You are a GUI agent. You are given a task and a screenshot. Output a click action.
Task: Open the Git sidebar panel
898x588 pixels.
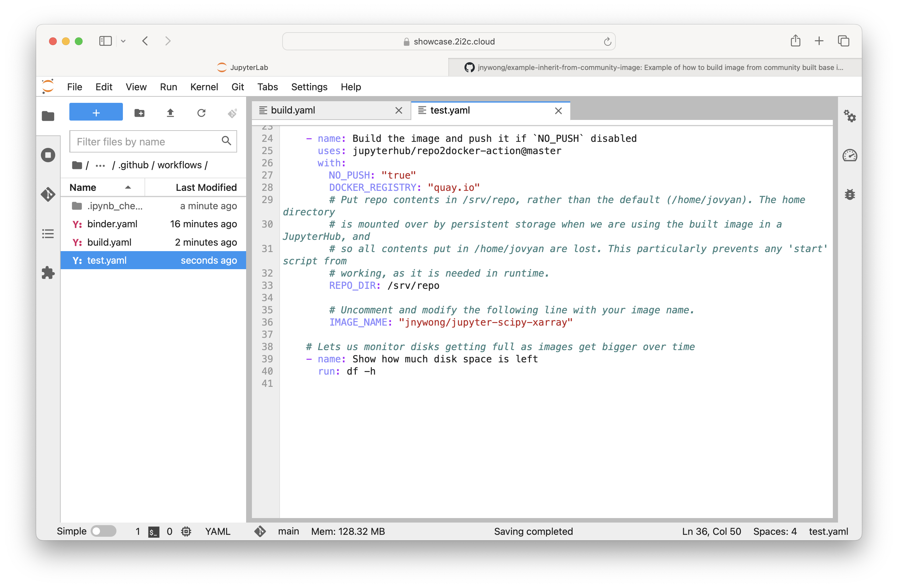48,194
